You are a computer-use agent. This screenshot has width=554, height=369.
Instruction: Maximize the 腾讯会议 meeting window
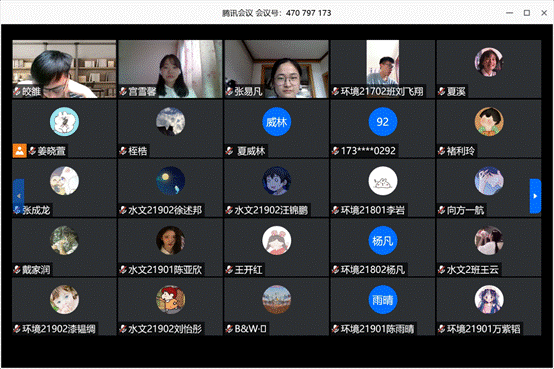pyautogui.click(x=527, y=13)
